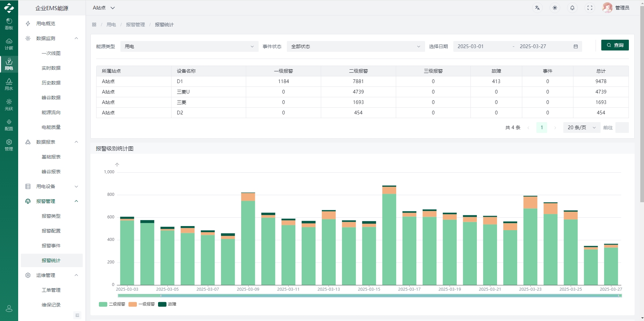Click the 查询 search button
The height and width of the screenshot is (321, 644).
pos(615,45)
